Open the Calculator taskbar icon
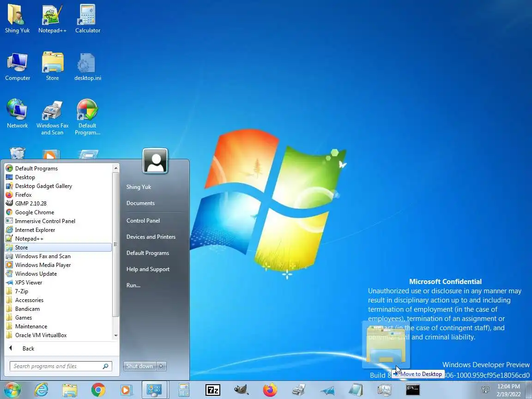The width and height of the screenshot is (532, 399). (183, 390)
